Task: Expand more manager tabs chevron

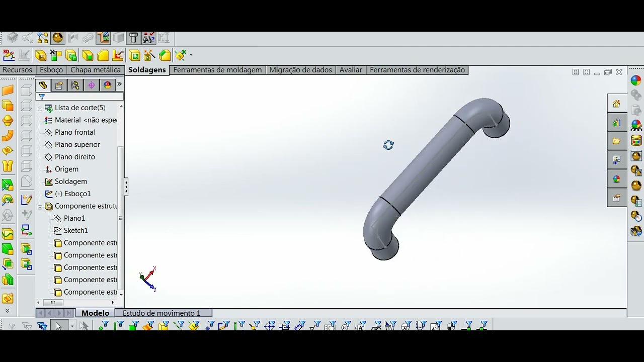Action: (120, 84)
